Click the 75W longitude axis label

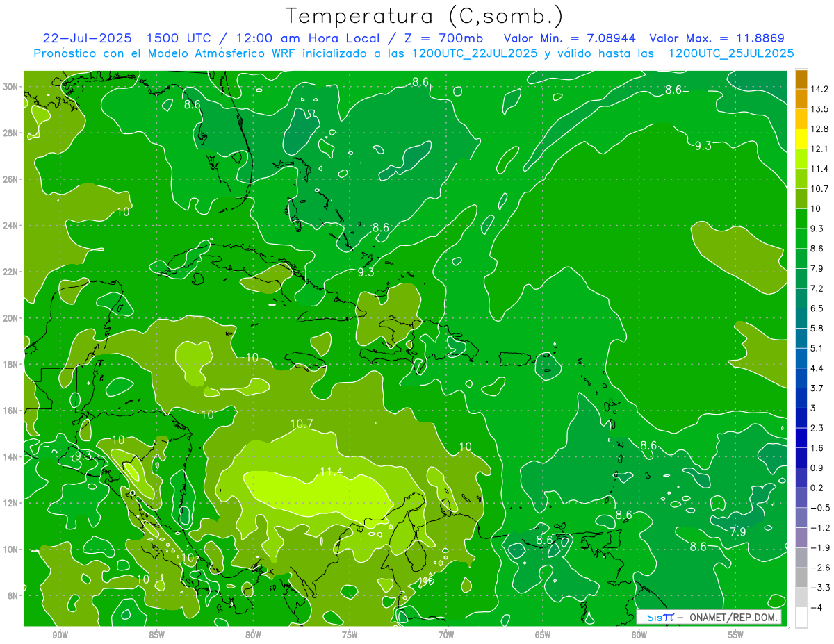[350, 635]
